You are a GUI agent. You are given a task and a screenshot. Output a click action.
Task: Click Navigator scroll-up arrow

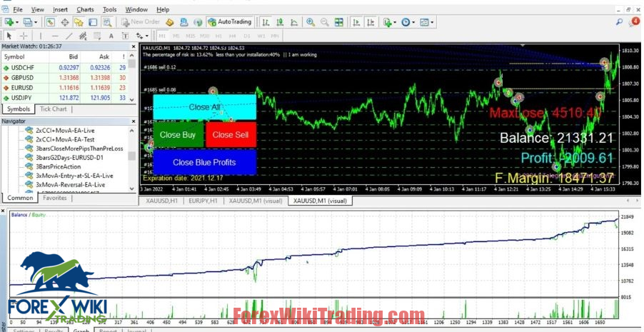click(x=132, y=130)
